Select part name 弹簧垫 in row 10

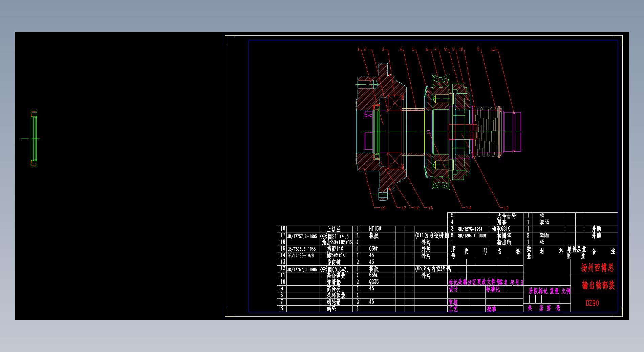tap(334, 282)
